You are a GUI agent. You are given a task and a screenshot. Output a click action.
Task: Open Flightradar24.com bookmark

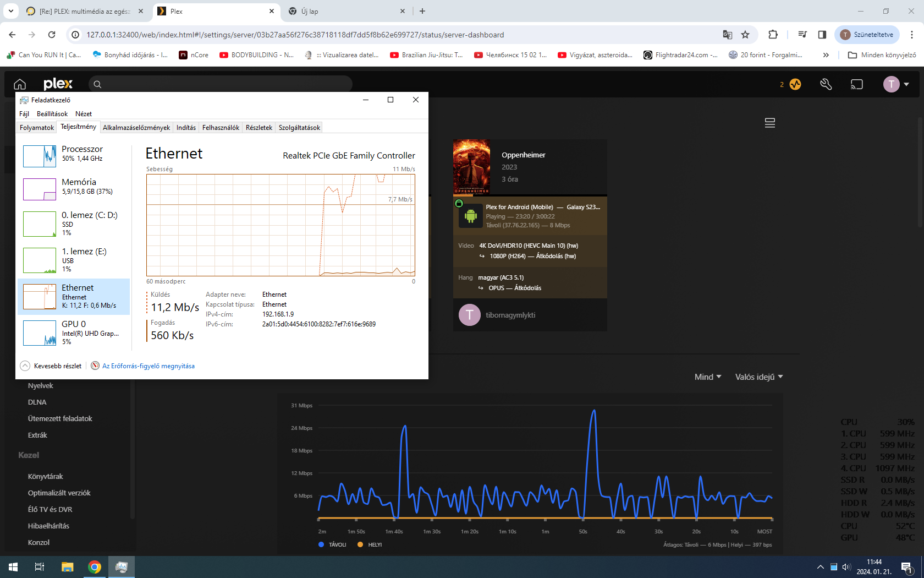(680, 55)
